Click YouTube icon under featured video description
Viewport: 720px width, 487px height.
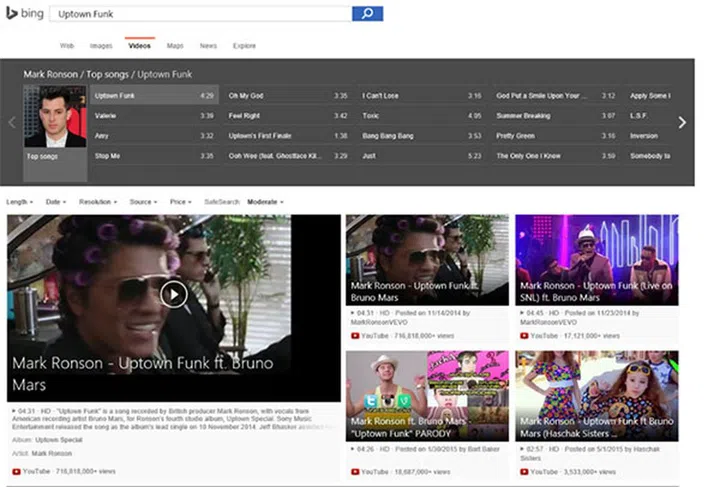pos(16,471)
